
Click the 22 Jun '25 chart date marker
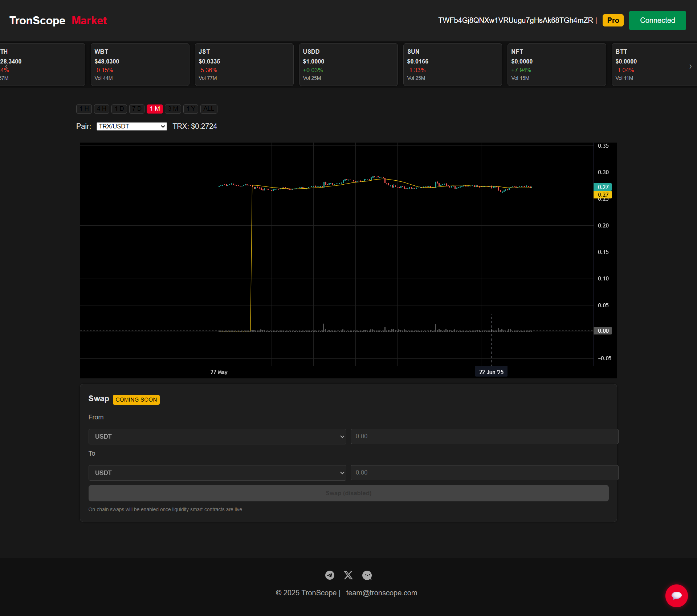491,372
